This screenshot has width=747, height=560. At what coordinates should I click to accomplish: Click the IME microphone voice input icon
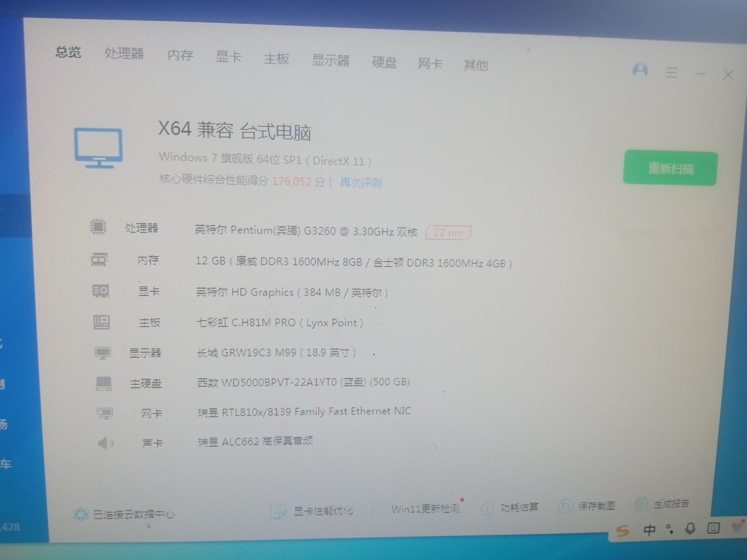pos(690,529)
